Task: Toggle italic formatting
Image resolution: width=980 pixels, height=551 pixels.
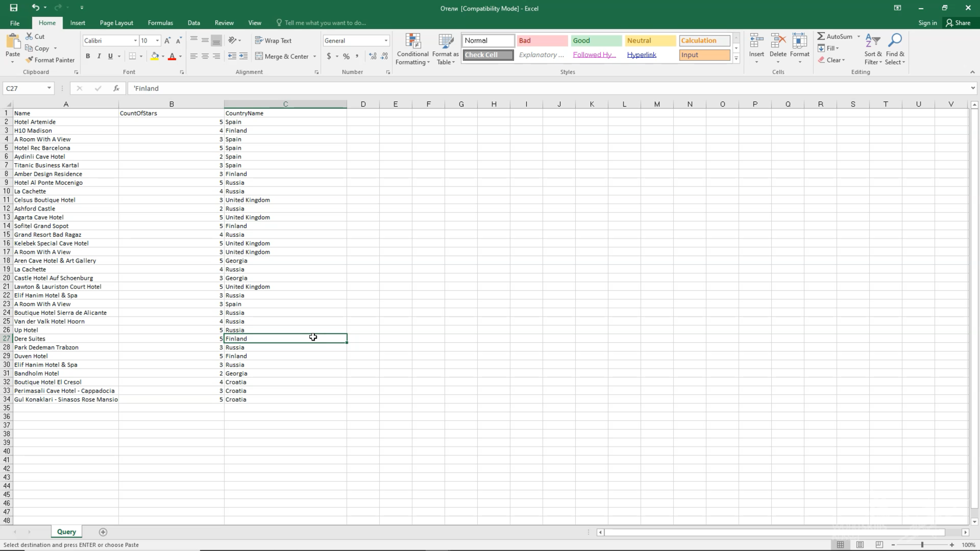Action: (x=99, y=57)
